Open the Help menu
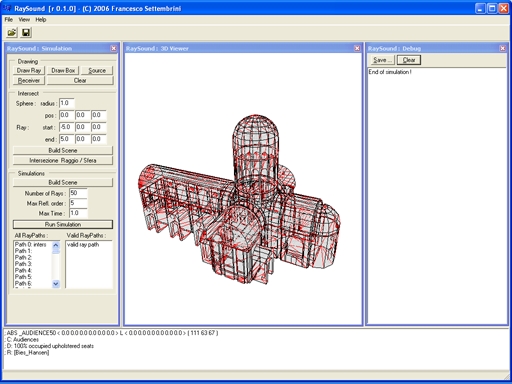Screen dimensions: 512x384 point(41,20)
